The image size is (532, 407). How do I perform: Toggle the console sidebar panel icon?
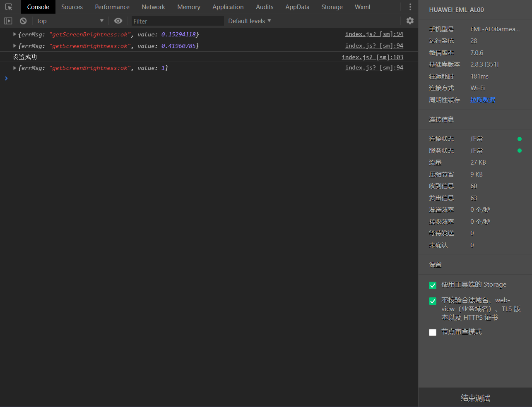(x=8, y=21)
